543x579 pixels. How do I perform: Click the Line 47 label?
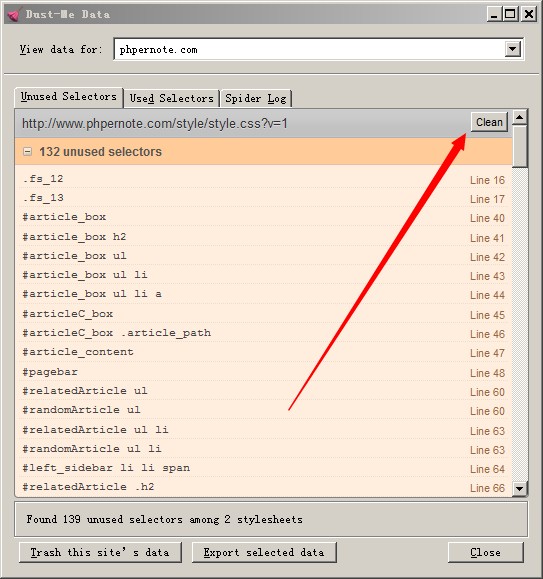487,353
